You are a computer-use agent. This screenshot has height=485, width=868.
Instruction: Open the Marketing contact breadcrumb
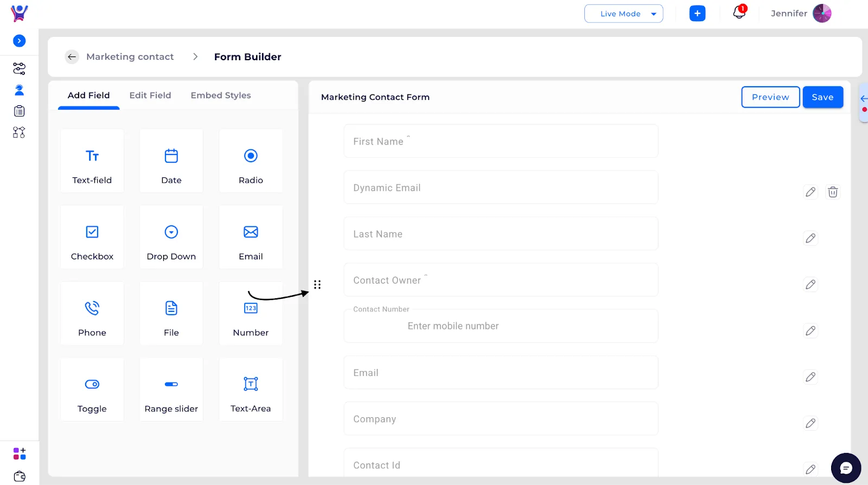(130, 57)
